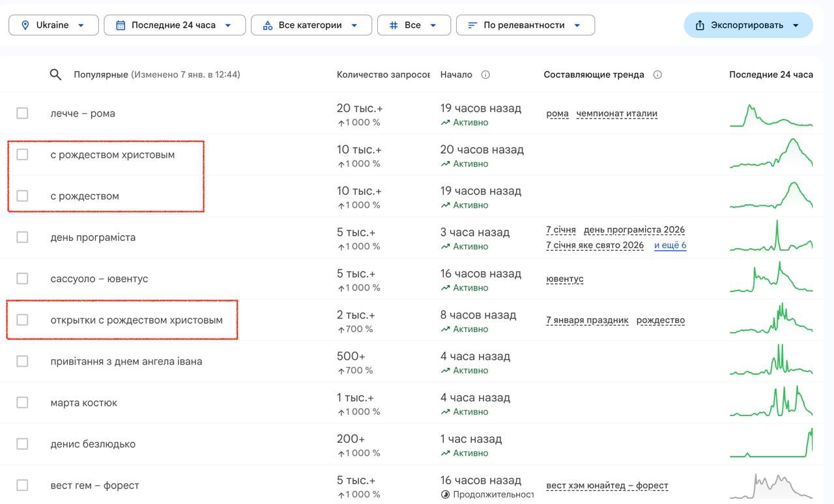Click info icon beside Составляющие тренда
The width and height of the screenshot is (834, 504).
[657, 74]
